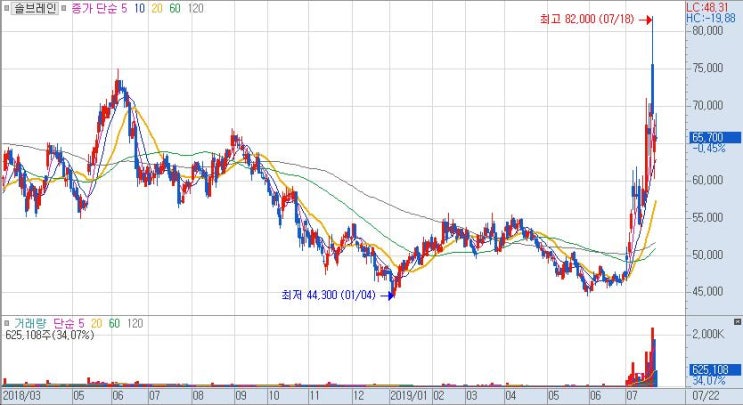This screenshot has height=405, width=743.
Task: Click the 2018/03 date axis label
Action: [x=22, y=395]
